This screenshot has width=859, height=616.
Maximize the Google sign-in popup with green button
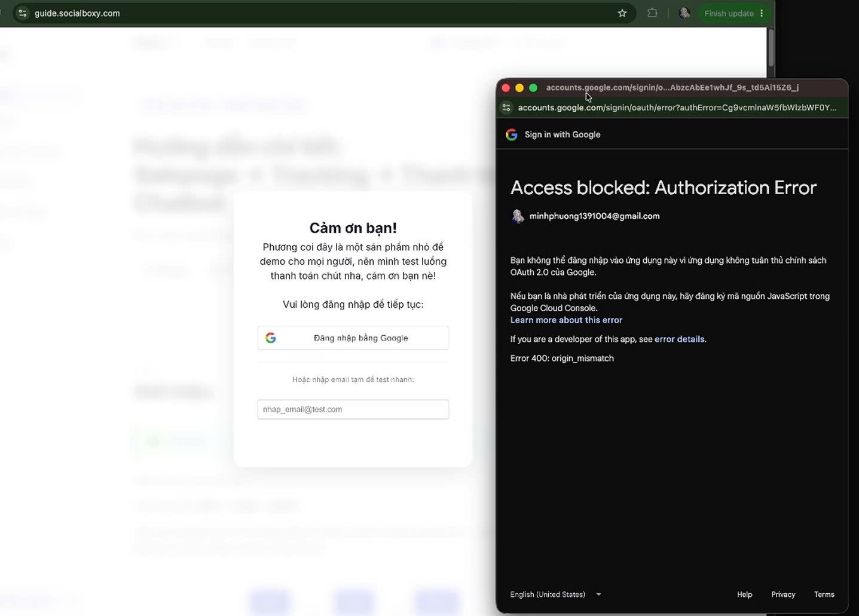point(533,88)
